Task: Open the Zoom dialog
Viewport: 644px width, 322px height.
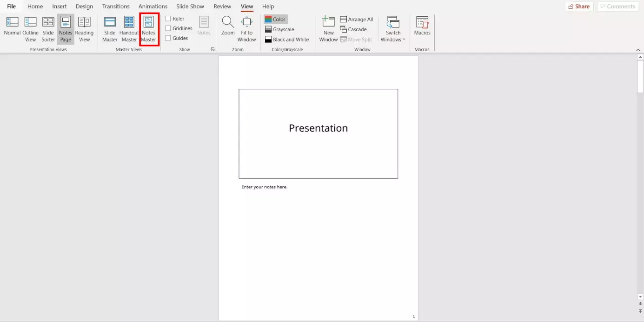Action: pos(228,26)
